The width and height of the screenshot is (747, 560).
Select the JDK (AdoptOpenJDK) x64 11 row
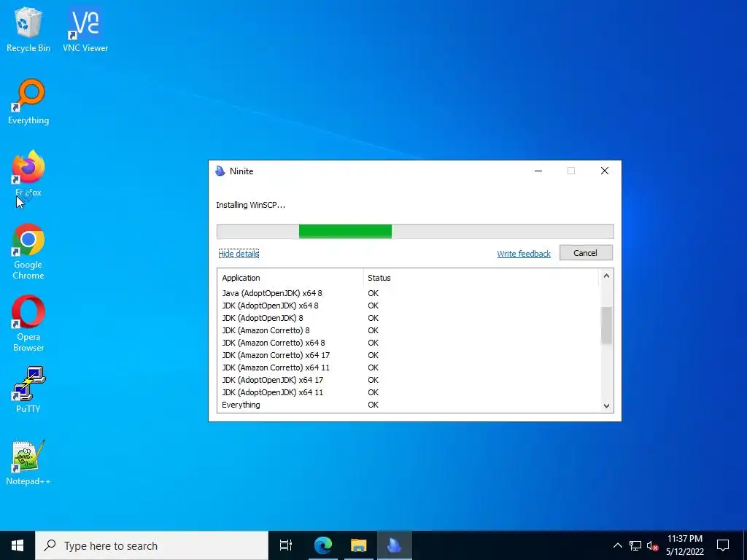pyautogui.click(x=409, y=392)
